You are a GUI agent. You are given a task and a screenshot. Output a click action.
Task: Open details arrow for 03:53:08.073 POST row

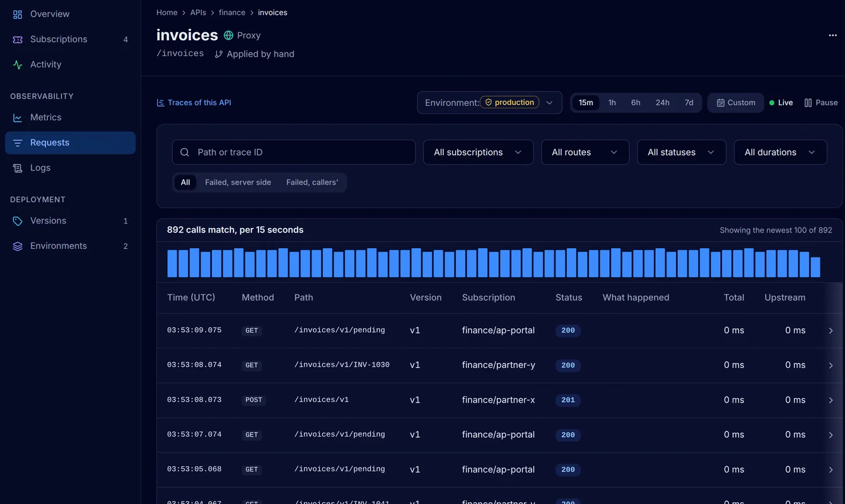pos(830,400)
